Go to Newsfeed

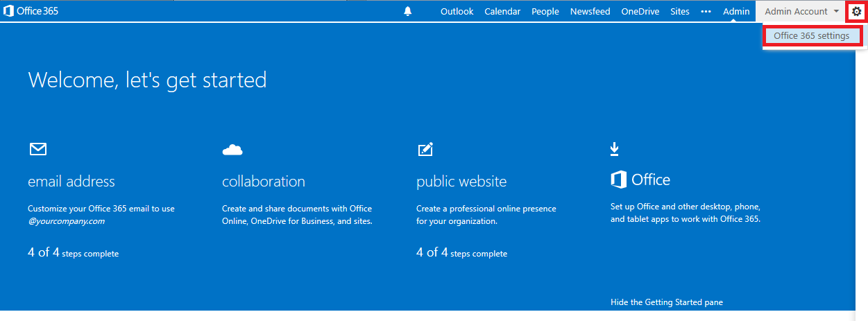coord(590,11)
